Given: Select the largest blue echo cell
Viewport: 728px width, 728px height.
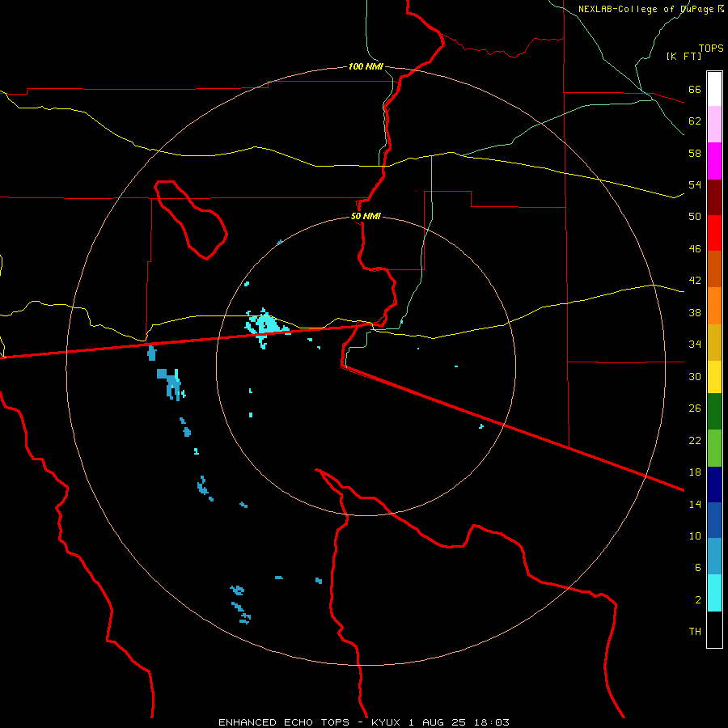Looking at the screenshot, I should 171,383.
